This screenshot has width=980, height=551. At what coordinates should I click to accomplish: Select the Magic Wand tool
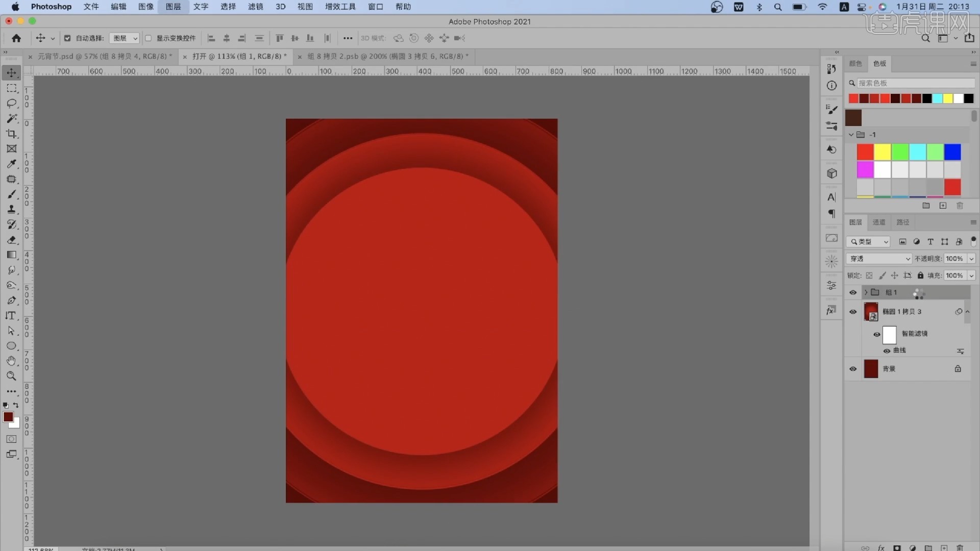tap(11, 118)
